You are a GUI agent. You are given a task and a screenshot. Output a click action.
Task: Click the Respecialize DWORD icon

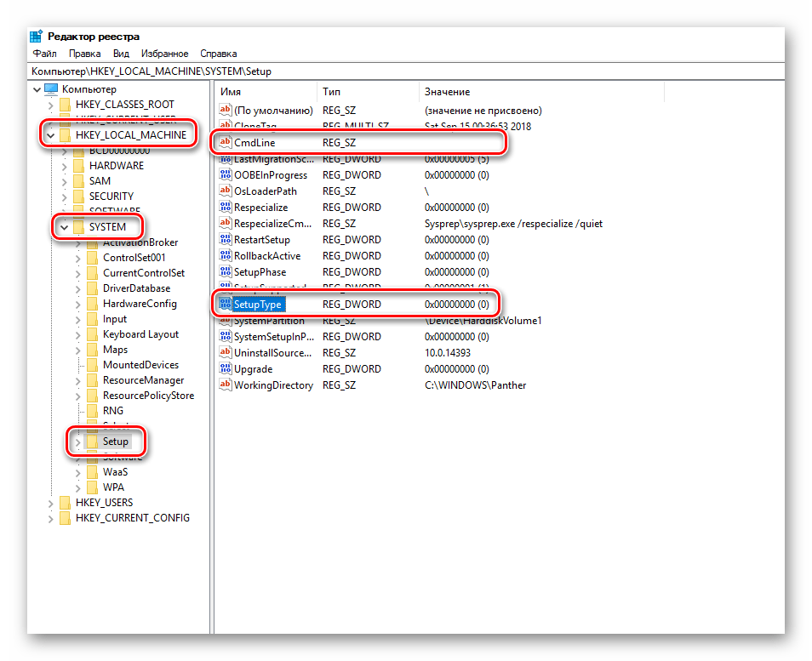coord(226,207)
